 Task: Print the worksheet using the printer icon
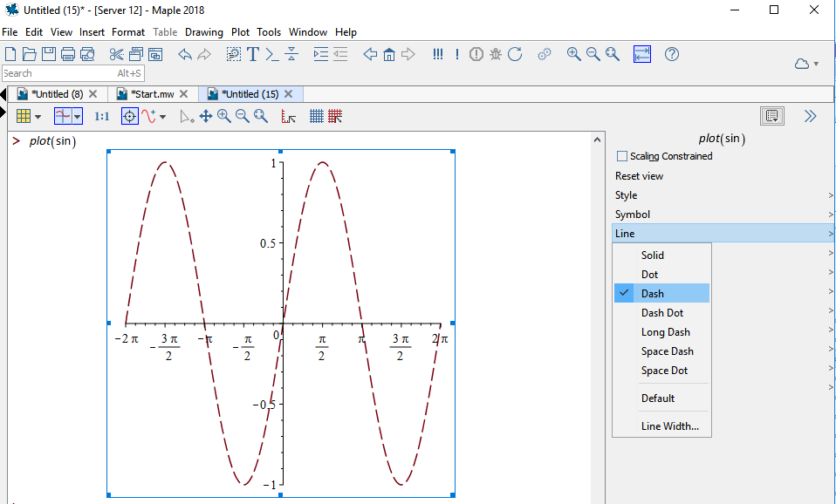click(x=68, y=54)
